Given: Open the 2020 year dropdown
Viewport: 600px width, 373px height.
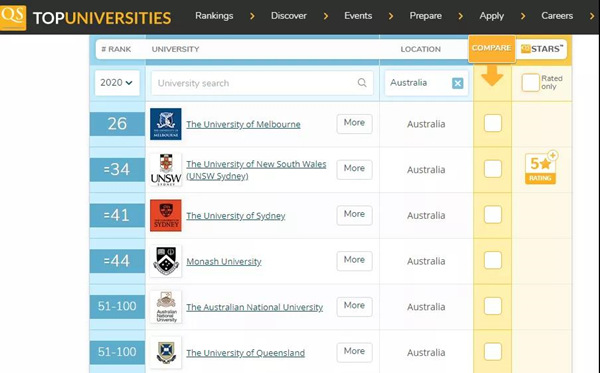Looking at the screenshot, I should click(x=117, y=83).
